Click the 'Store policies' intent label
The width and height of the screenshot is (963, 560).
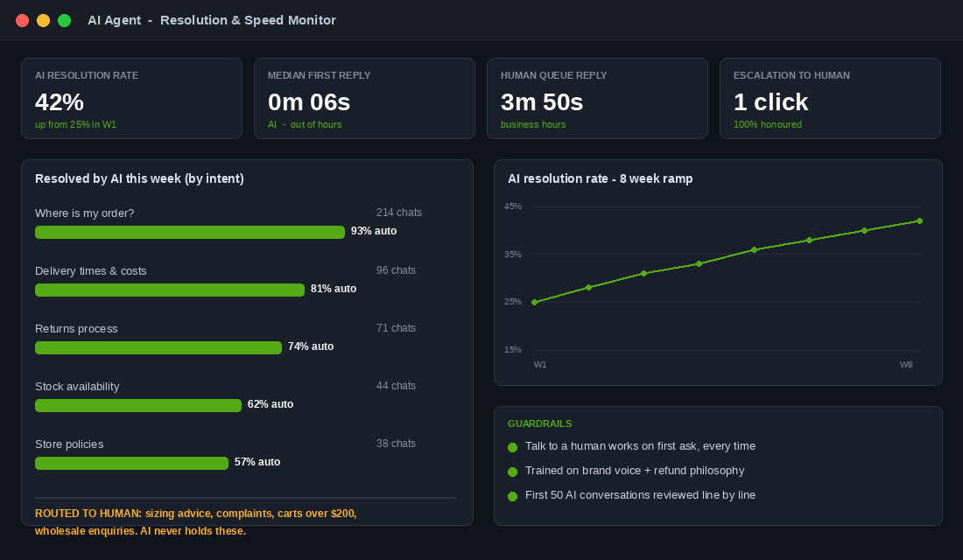point(69,444)
